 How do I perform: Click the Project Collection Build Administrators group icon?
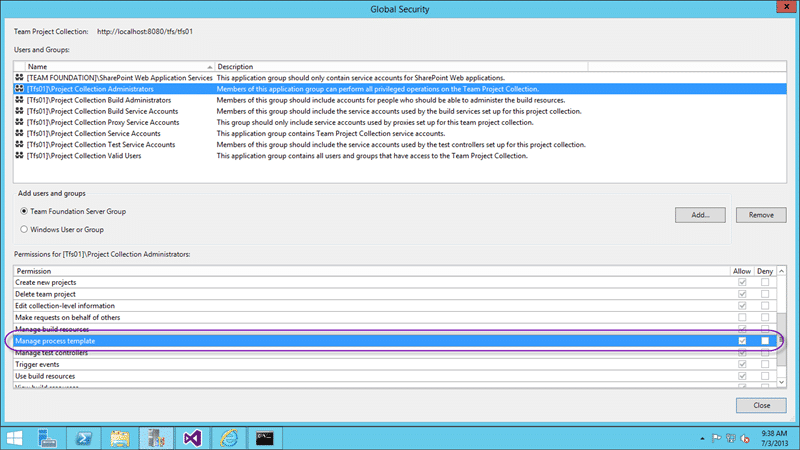pyautogui.click(x=19, y=100)
